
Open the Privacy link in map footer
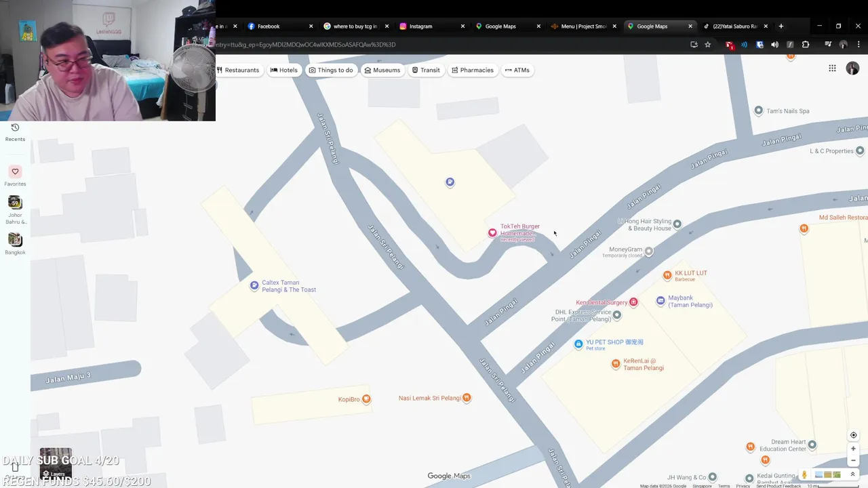click(743, 486)
